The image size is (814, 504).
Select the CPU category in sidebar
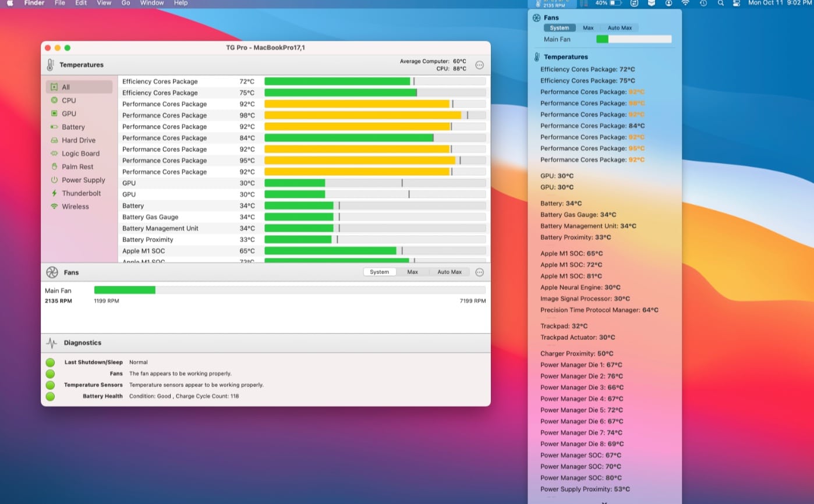[x=69, y=101]
